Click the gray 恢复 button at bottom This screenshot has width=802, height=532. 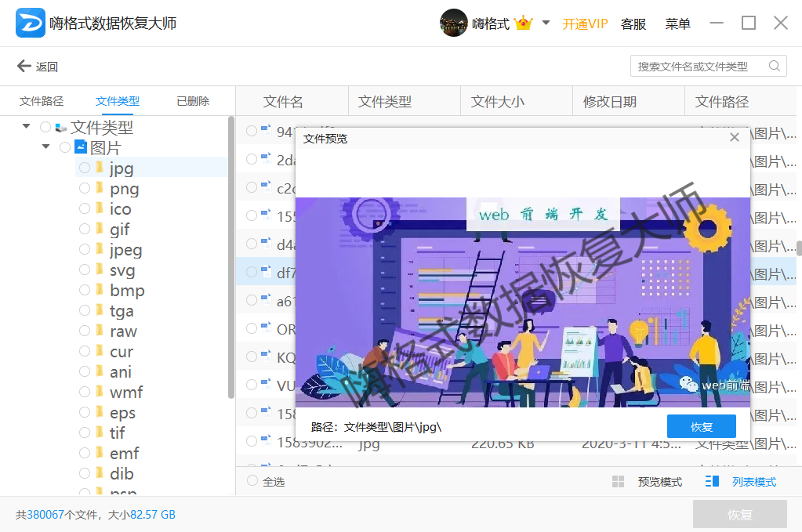click(739, 514)
